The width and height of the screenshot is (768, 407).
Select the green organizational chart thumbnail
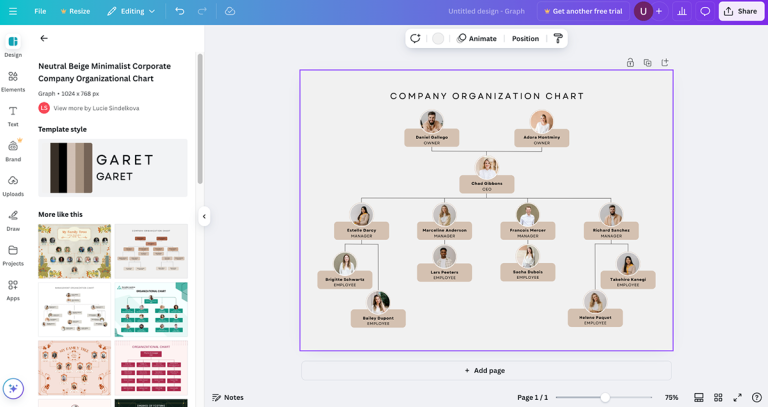[x=151, y=310]
